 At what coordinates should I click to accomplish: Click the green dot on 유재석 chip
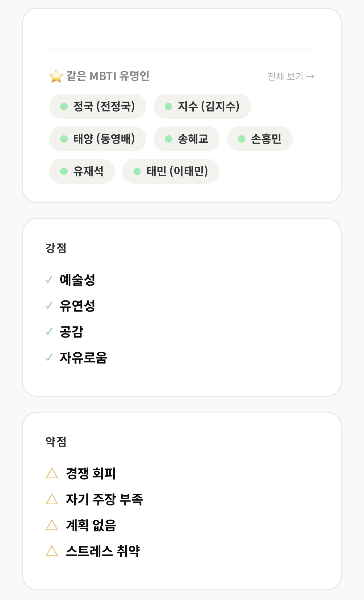pyautogui.click(x=64, y=171)
